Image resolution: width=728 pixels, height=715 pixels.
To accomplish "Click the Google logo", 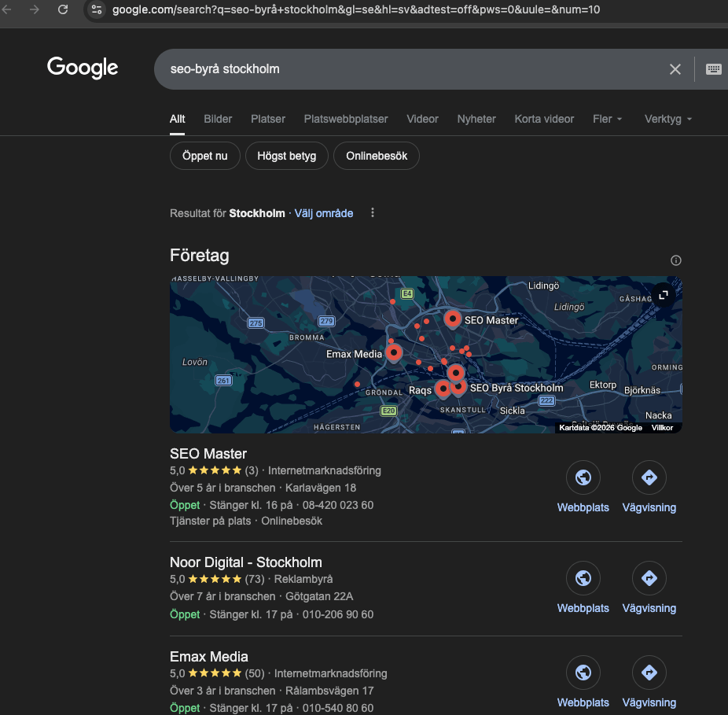I will 83,68.
